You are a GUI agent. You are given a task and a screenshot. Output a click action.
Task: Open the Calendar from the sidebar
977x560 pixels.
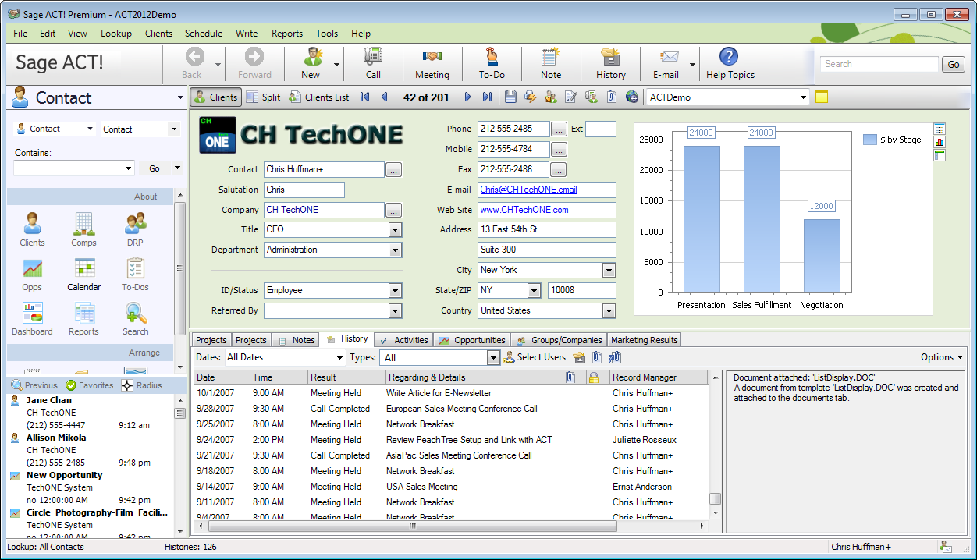[83, 274]
